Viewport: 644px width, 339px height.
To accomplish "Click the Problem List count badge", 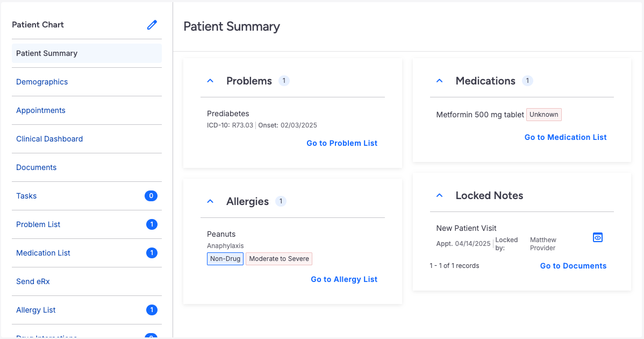I will [x=152, y=224].
